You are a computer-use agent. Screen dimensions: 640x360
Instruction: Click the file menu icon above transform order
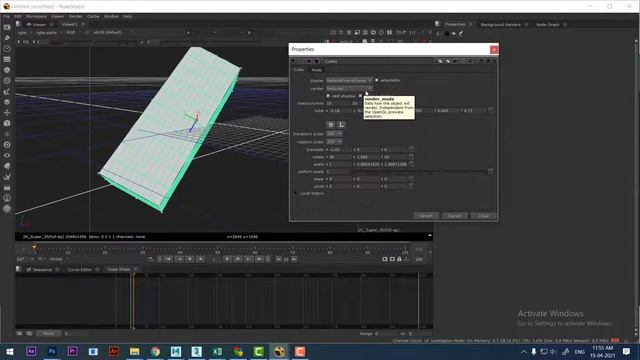[331, 124]
